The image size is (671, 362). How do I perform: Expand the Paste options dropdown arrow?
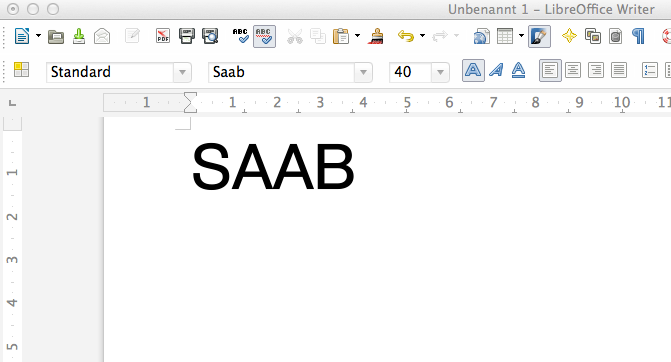coord(357,36)
